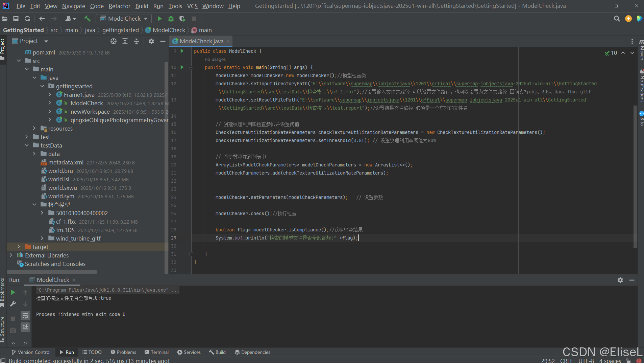Click the inspections widget showing 10 problems
This screenshot has height=363, width=644.
[x=612, y=53]
